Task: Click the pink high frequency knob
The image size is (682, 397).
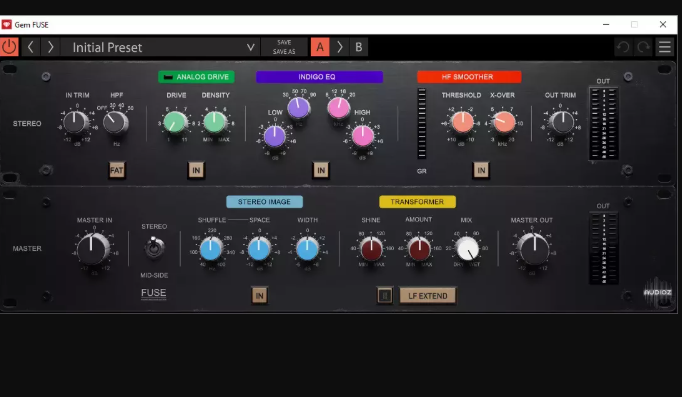Action: pos(339,108)
